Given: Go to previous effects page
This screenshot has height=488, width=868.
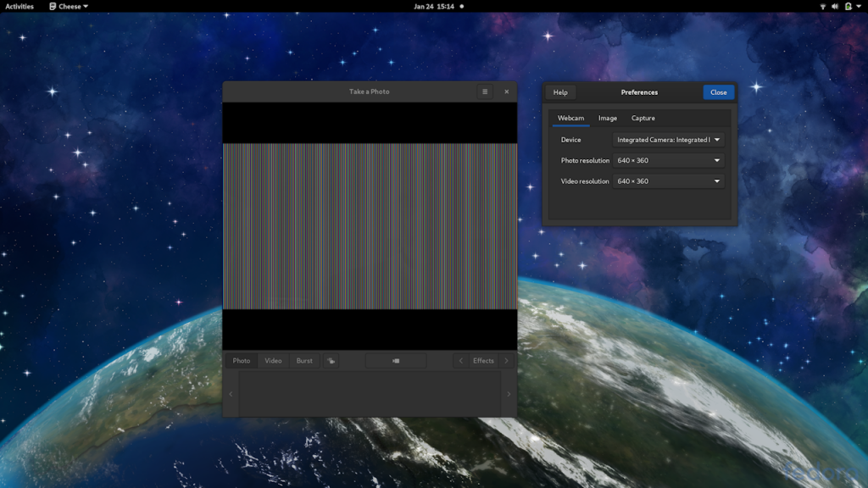Looking at the screenshot, I should [460, 361].
